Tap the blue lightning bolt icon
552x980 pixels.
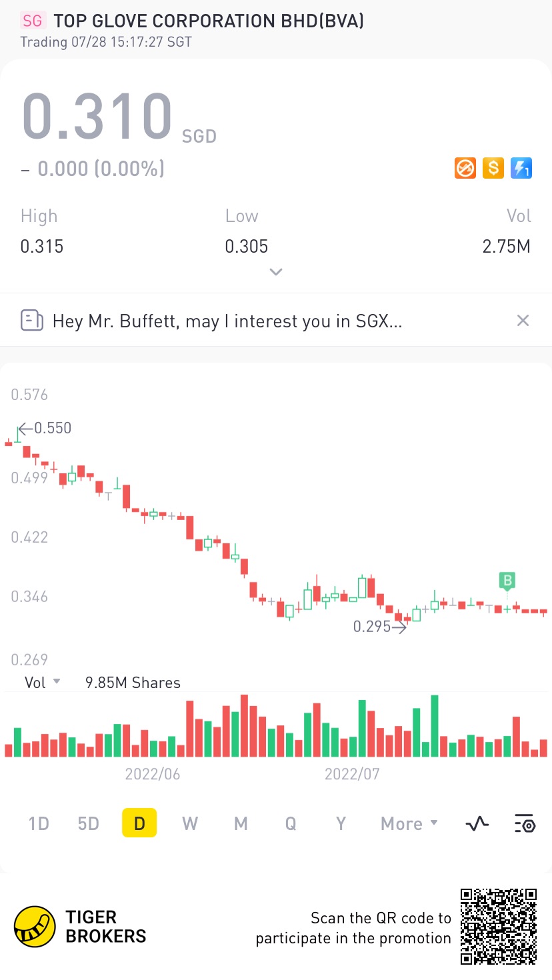521,168
